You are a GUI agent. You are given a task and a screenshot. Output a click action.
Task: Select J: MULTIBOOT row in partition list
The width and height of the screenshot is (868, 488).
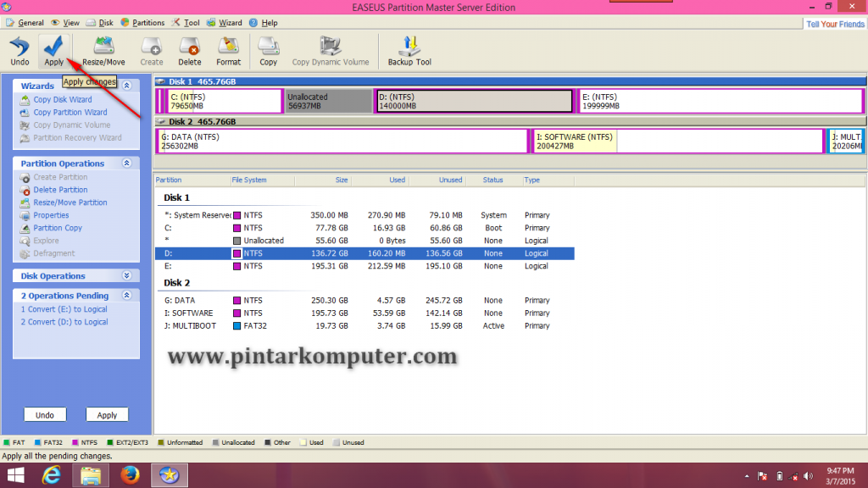pyautogui.click(x=364, y=326)
